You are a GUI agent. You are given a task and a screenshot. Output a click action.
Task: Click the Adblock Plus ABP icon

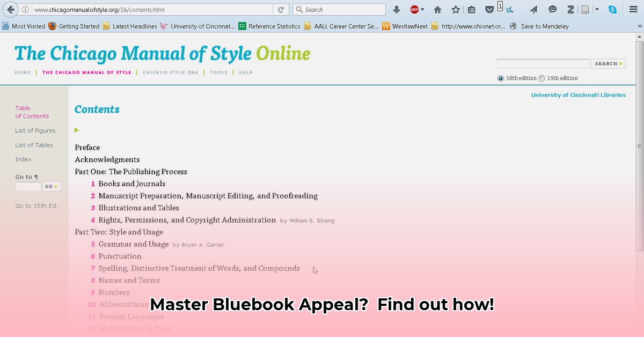[414, 10]
